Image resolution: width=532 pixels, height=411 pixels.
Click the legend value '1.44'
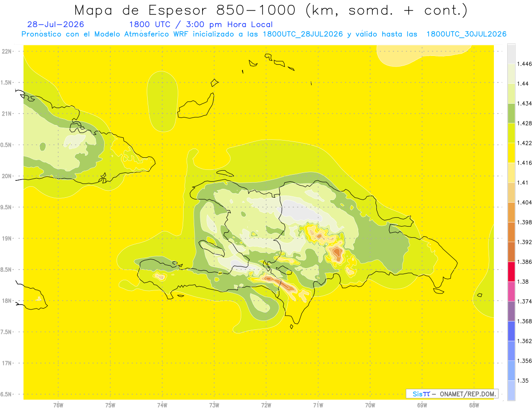[523, 84]
